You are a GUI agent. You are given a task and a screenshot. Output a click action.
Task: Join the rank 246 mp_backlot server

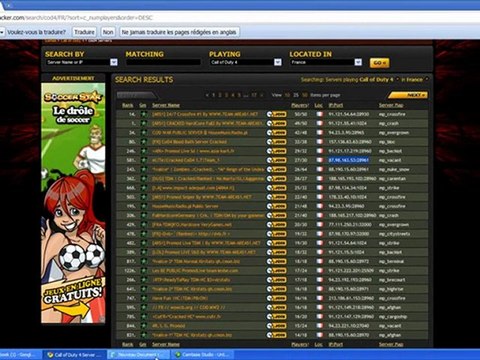[x=276, y=151]
